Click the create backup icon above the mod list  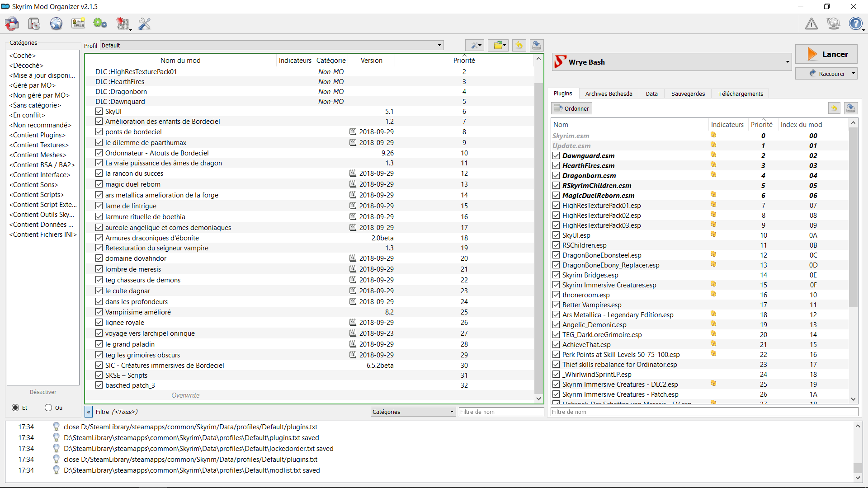coord(536,45)
